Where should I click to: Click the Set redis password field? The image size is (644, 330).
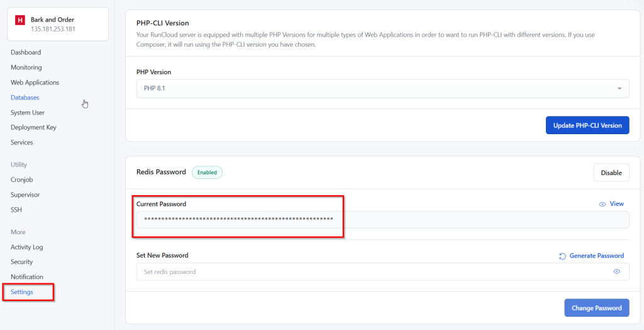point(383,271)
